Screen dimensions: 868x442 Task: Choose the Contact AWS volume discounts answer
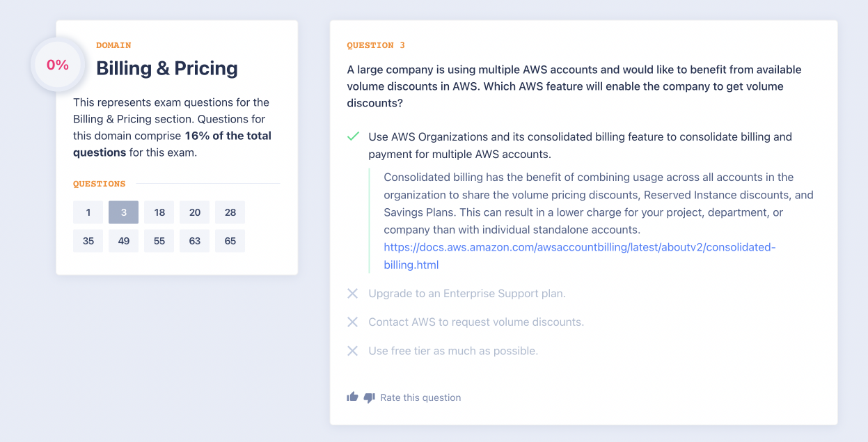(475, 322)
